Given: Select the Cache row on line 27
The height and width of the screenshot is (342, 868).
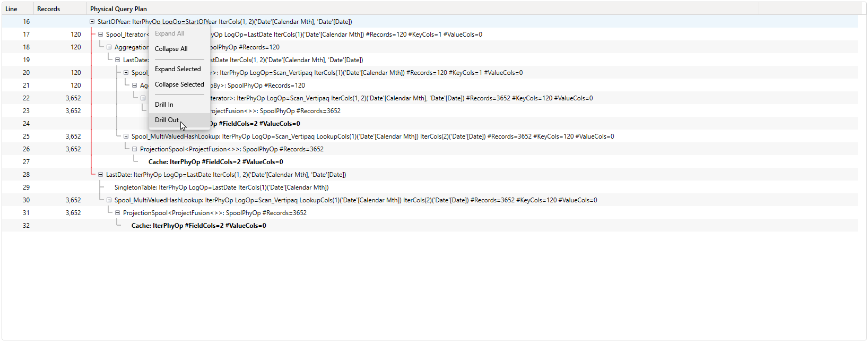Looking at the screenshot, I should click(x=215, y=162).
